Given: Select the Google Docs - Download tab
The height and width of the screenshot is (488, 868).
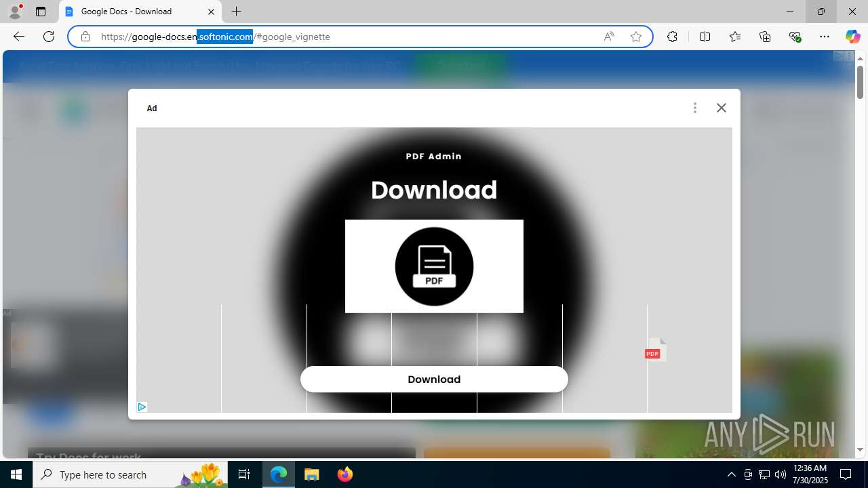Looking at the screenshot, I should point(141,12).
